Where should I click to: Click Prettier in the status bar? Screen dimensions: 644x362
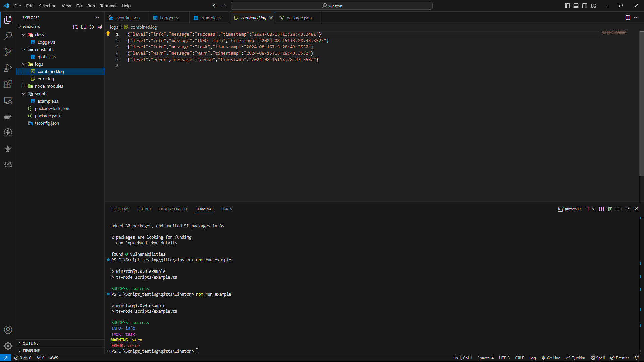(x=620, y=358)
